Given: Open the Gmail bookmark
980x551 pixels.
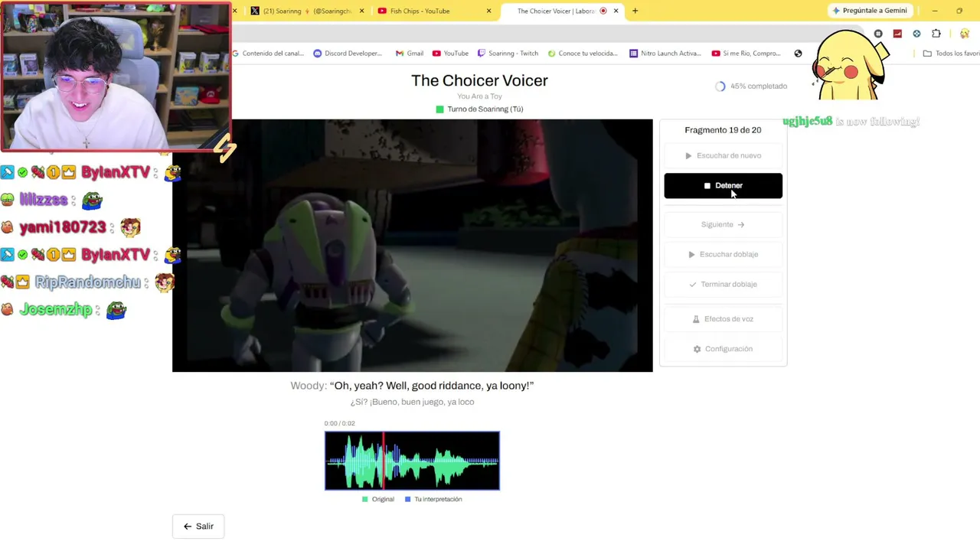Looking at the screenshot, I should 410,54.
